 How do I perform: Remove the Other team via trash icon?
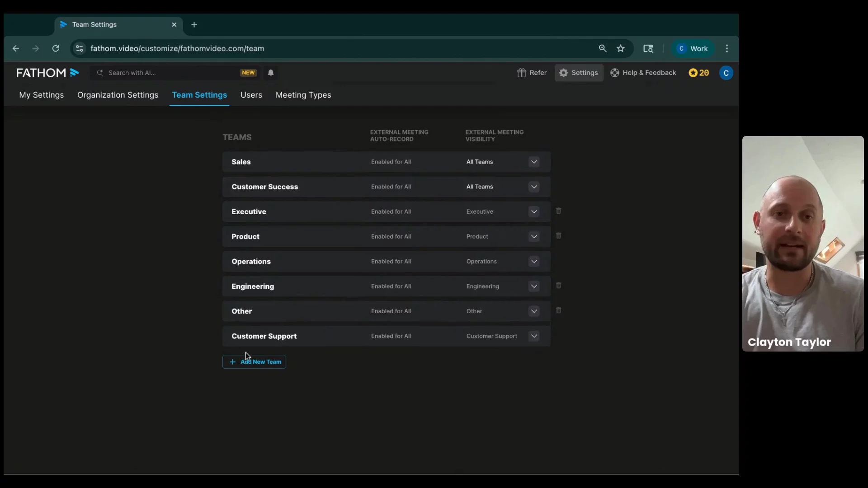(558, 310)
